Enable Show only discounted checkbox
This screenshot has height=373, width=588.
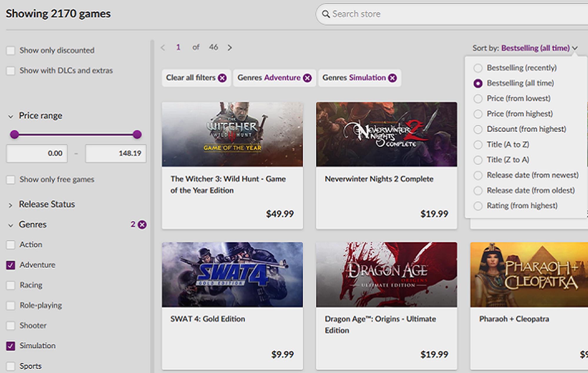(x=11, y=51)
